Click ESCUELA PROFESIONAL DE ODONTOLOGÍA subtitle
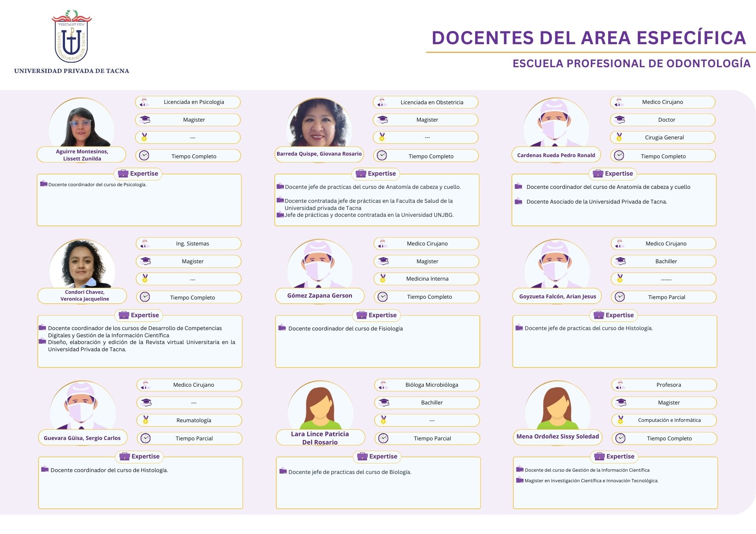The width and height of the screenshot is (756, 534). click(x=632, y=63)
